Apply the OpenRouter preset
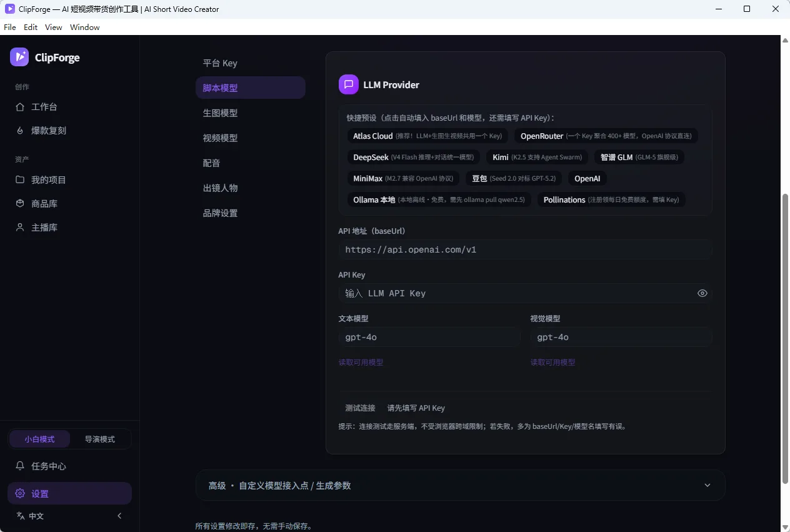 pos(606,136)
